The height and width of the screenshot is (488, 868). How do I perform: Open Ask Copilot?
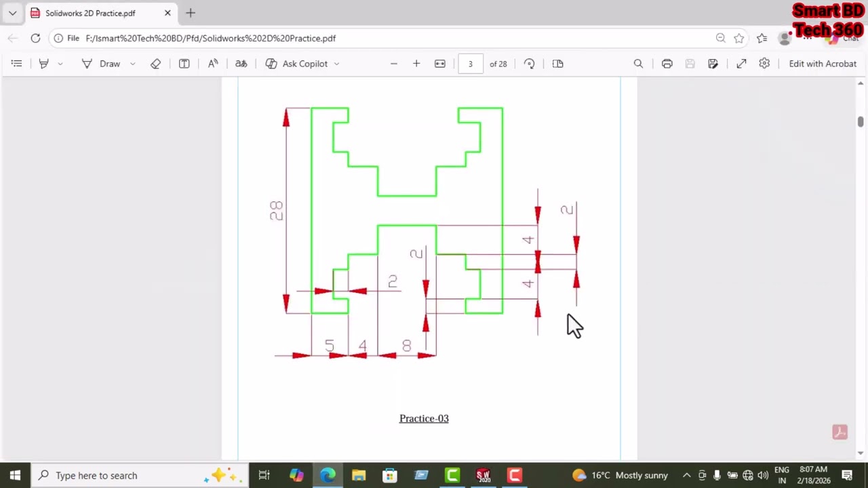pyautogui.click(x=297, y=64)
